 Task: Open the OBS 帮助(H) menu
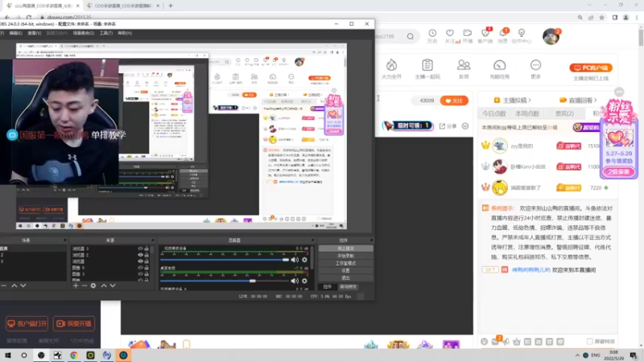click(125, 33)
